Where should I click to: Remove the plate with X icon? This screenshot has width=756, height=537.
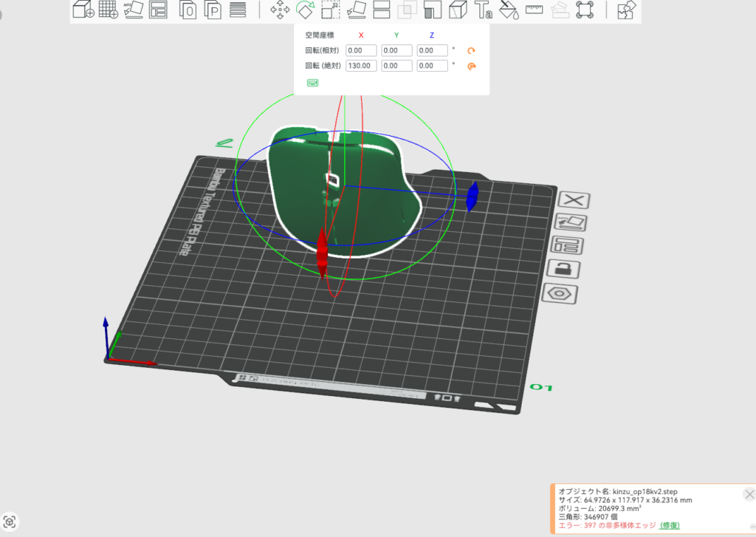[x=574, y=201]
